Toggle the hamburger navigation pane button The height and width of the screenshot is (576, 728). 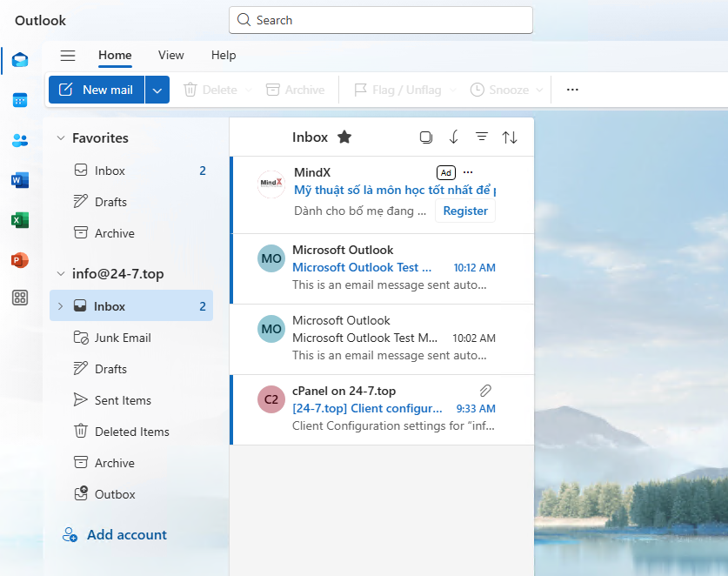[x=68, y=56]
